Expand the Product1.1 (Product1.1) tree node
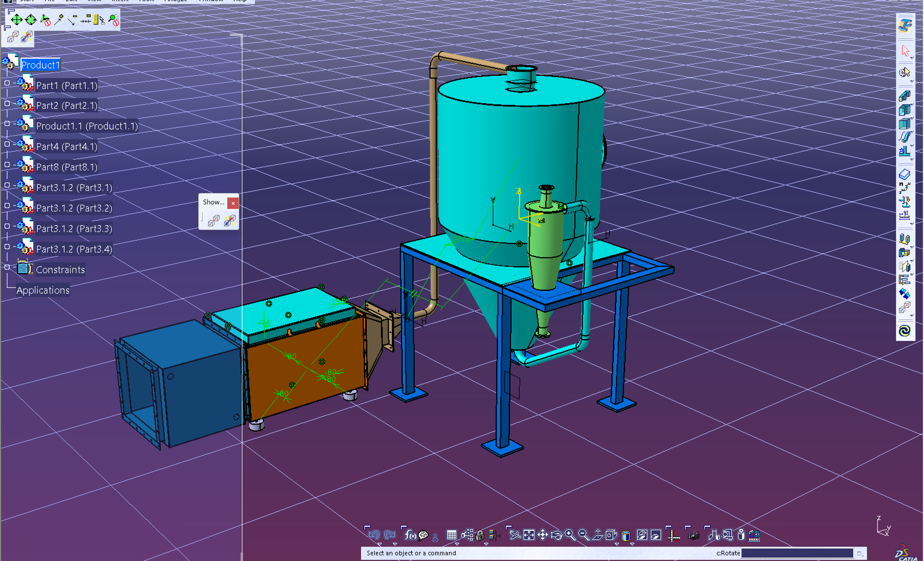Screen dimensions: 924x561 7,123
